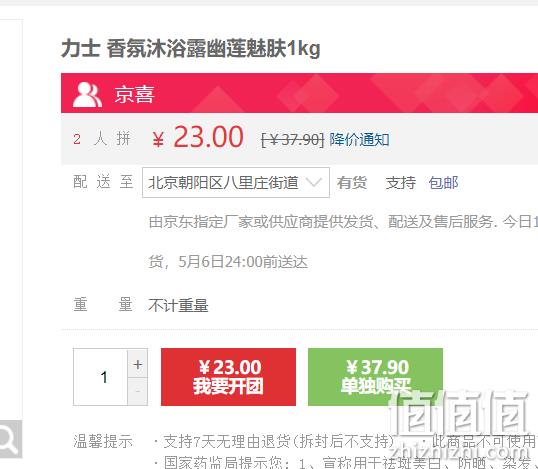Click the magnifier zoom icon
Image resolution: width=538 pixels, height=469 pixels.
pos(10,439)
